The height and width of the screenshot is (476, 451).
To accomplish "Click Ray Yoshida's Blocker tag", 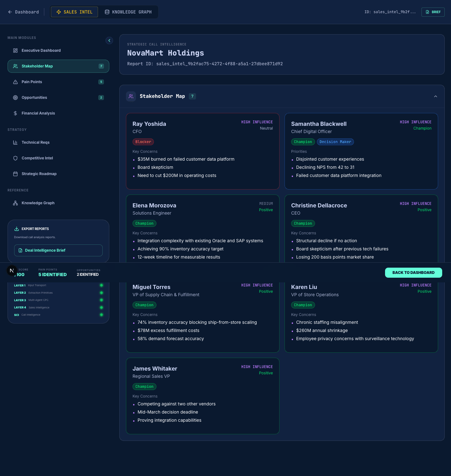I will [143, 142].
